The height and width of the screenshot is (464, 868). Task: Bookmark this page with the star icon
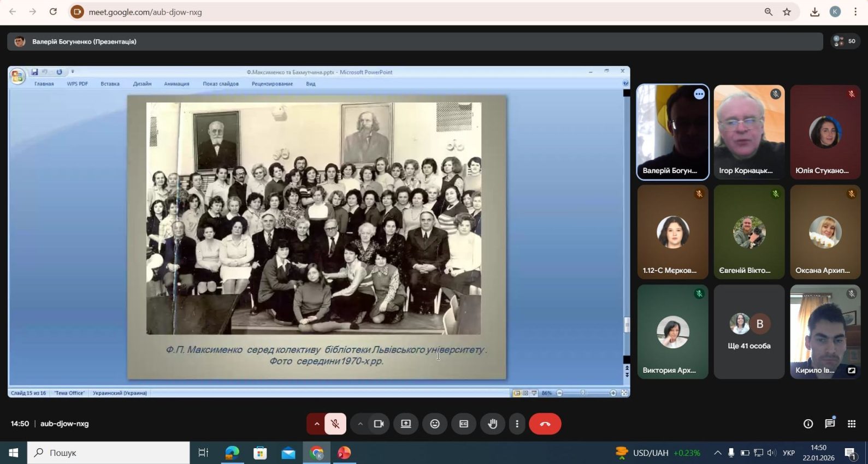coord(787,12)
